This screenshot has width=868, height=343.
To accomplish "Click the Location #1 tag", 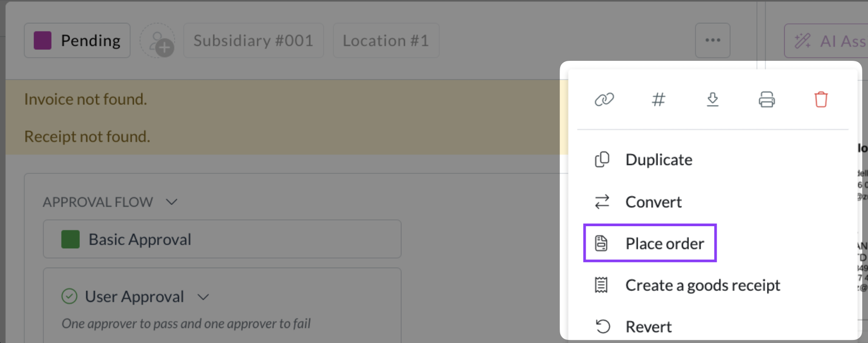I will tap(386, 41).
